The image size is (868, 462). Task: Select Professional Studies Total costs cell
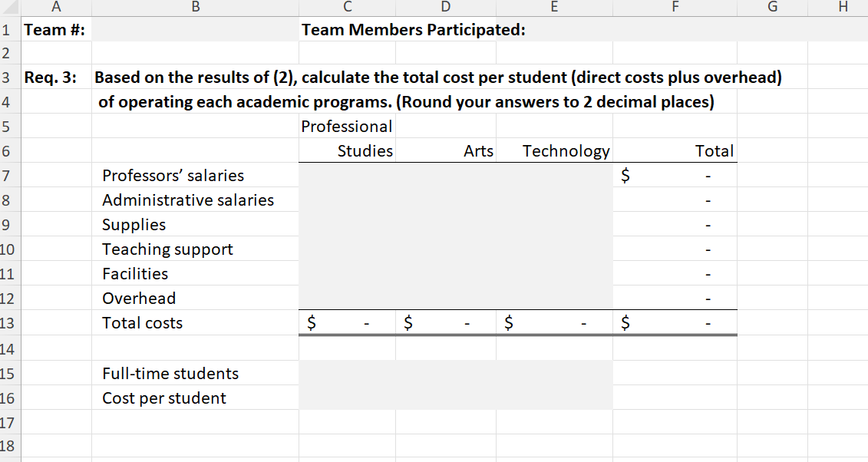coord(347,323)
